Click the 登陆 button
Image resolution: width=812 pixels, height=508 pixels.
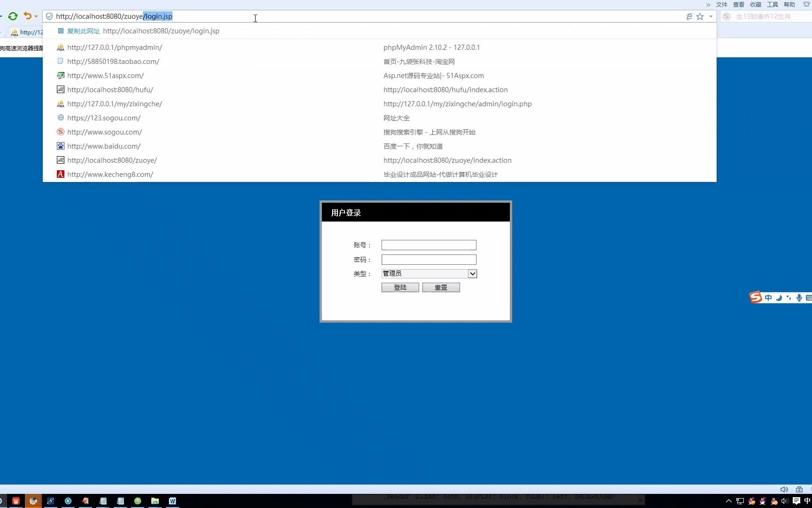(400, 287)
